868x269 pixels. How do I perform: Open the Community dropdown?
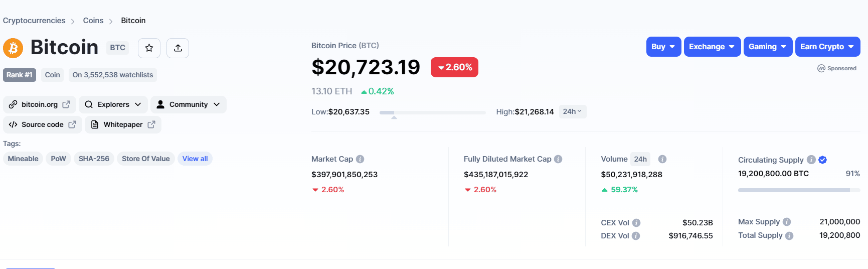[x=189, y=104]
